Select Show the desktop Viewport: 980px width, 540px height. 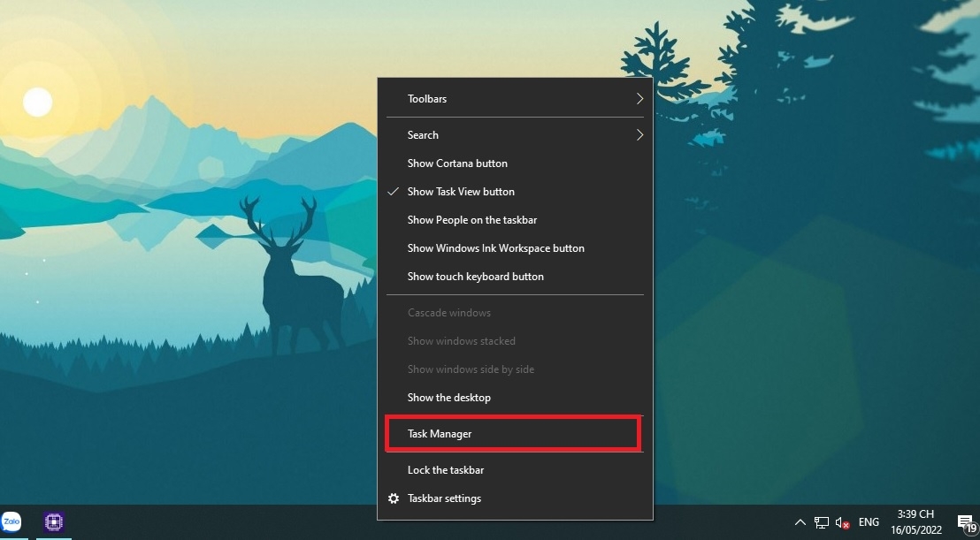pyautogui.click(x=515, y=398)
